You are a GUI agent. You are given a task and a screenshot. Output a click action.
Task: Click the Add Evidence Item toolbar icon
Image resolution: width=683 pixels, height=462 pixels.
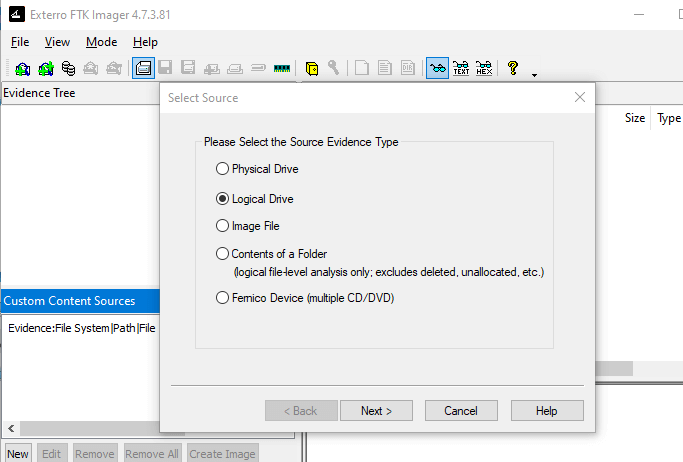(22, 69)
